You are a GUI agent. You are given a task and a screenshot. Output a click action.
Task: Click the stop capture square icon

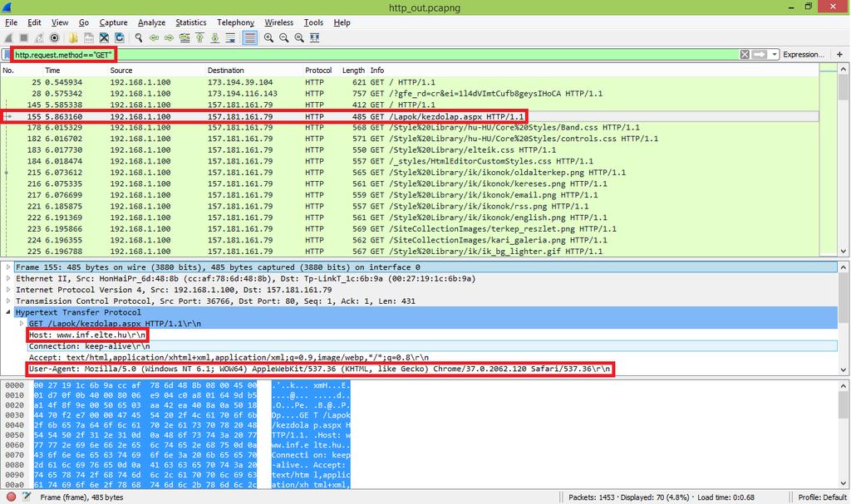tap(24, 38)
